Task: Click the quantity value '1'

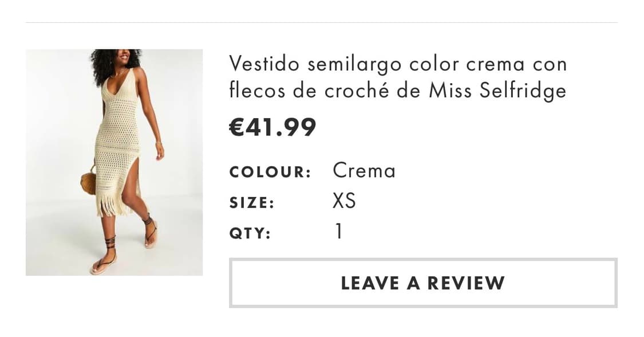Action: click(x=339, y=232)
